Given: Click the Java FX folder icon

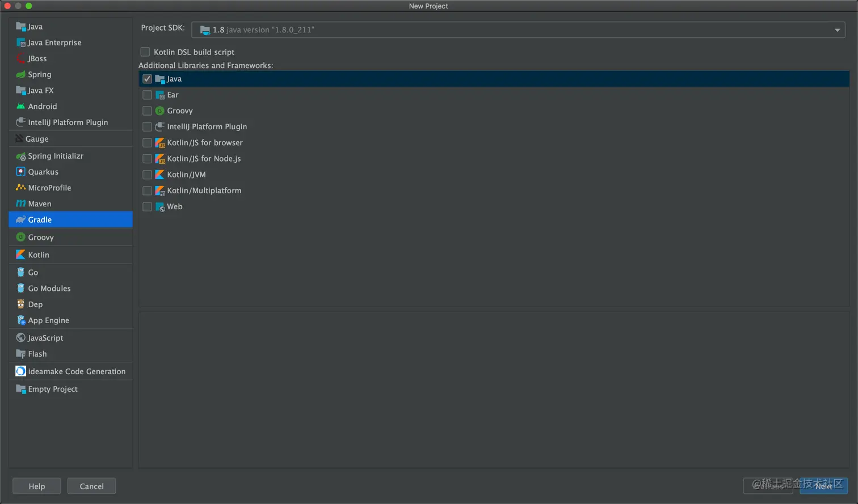Looking at the screenshot, I should point(21,90).
